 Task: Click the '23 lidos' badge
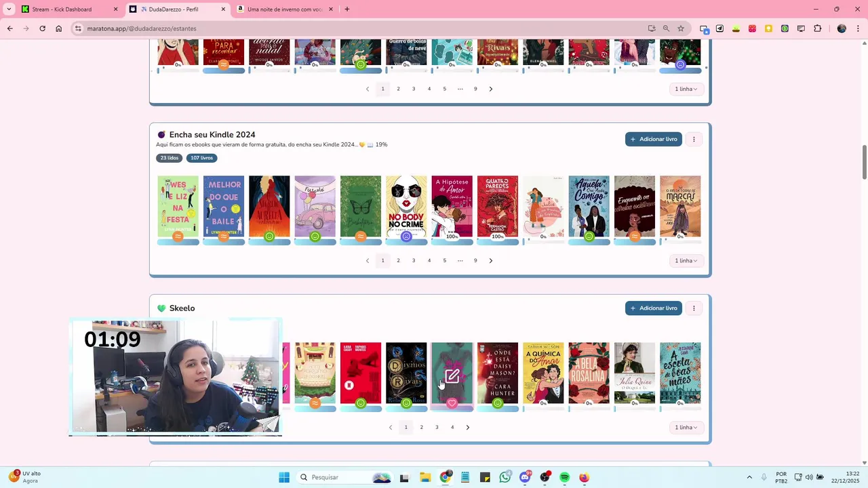(170, 158)
